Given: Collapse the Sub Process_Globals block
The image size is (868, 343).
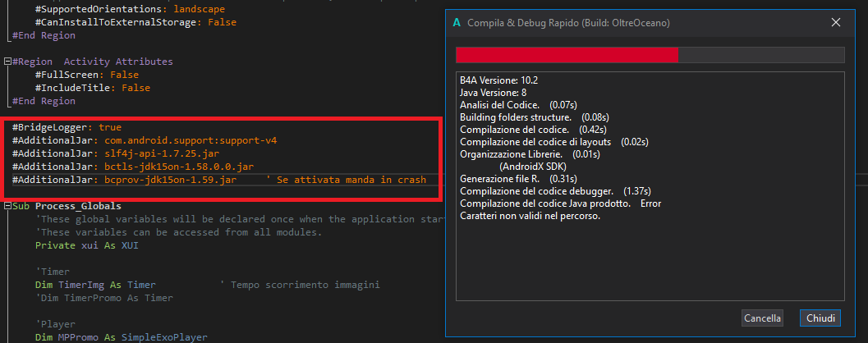Looking at the screenshot, I should pos(7,206).
